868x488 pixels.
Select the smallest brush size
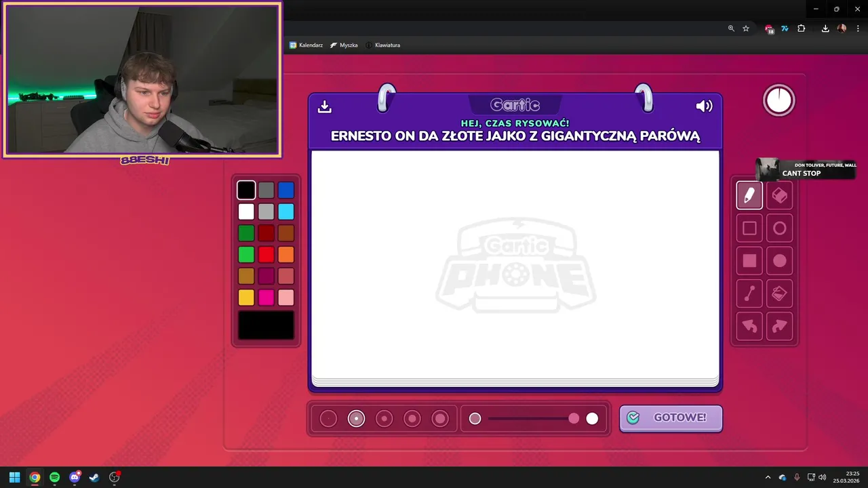(328, 419)
